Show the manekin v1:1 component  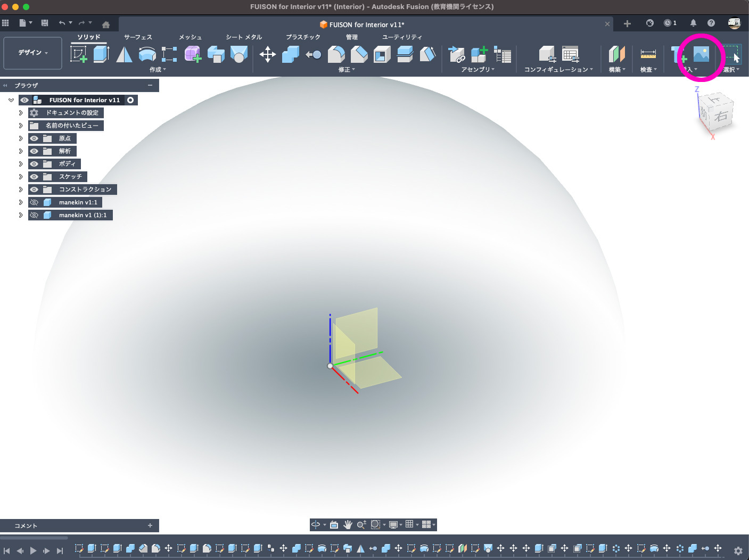tap(34, 202)
